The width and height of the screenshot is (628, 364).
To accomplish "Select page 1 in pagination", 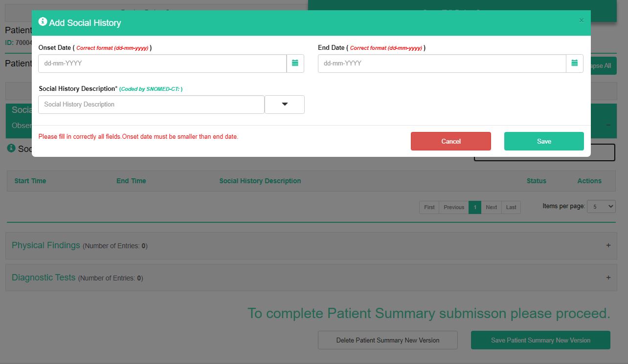I will [474, 207].
